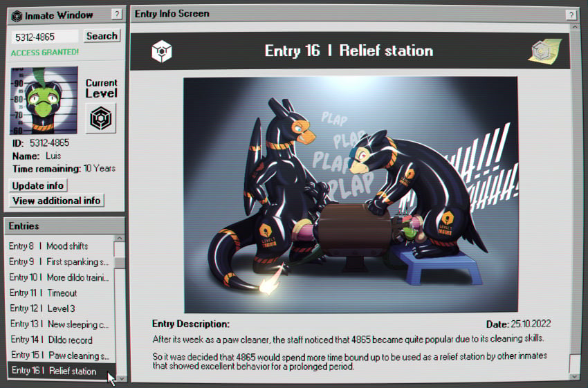Click Entry Info Screen scroll up arrow
Screen dimensions: 588x388
(574, 27)
